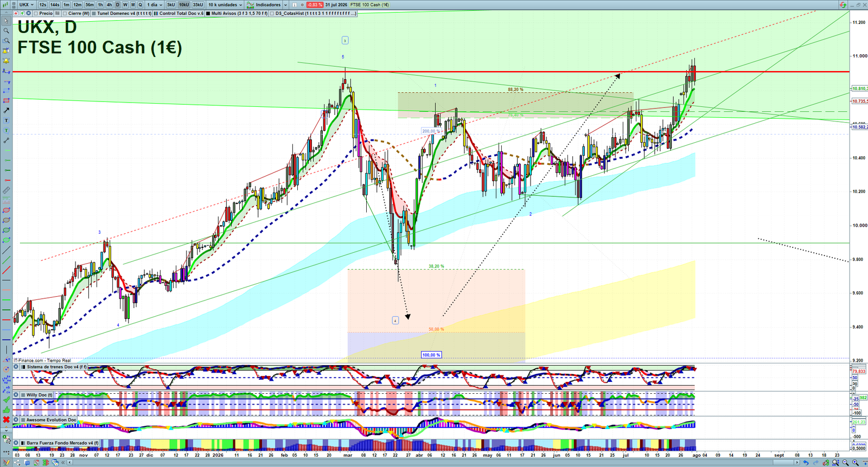Viewport: 868px width, 467px height.
Task: Open the Control Total Doc v.6 indicator
Action: tap(178, 13)
